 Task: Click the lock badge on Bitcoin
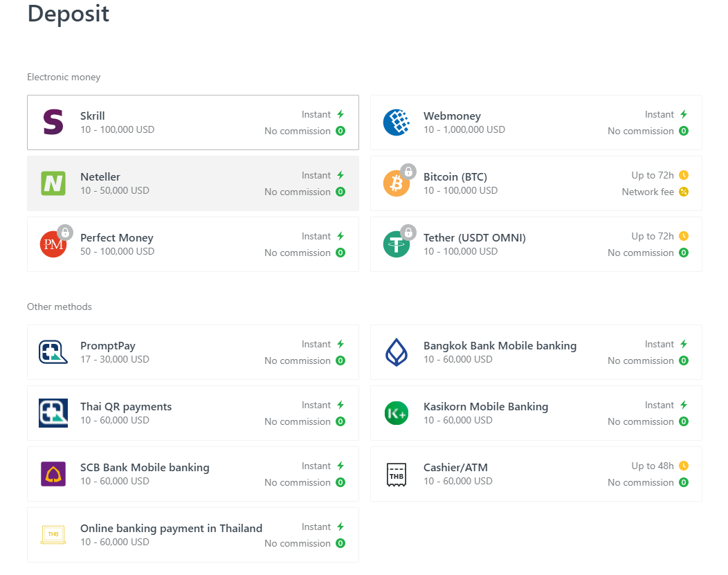click(x=408, y=171)
